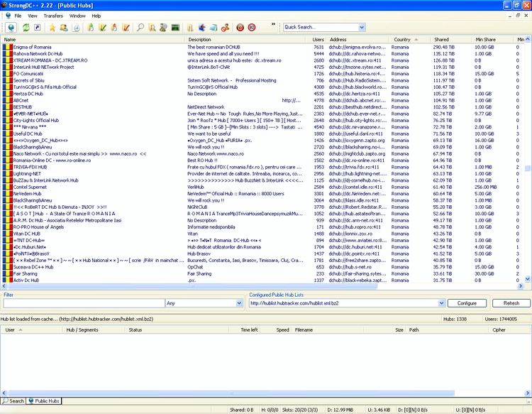The image size is (532, 414).
Task: Click the Follow last redirect icon
Action: click(x=38, y=28)
